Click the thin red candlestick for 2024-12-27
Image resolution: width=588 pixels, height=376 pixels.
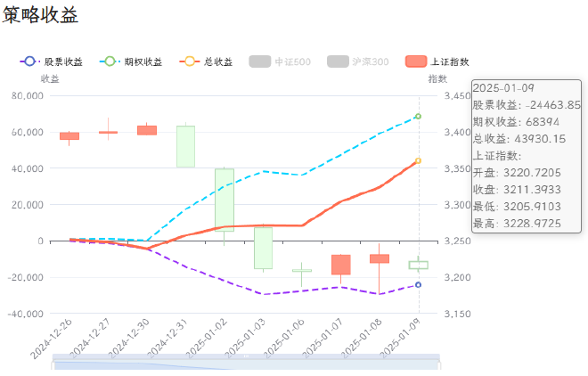108,132
